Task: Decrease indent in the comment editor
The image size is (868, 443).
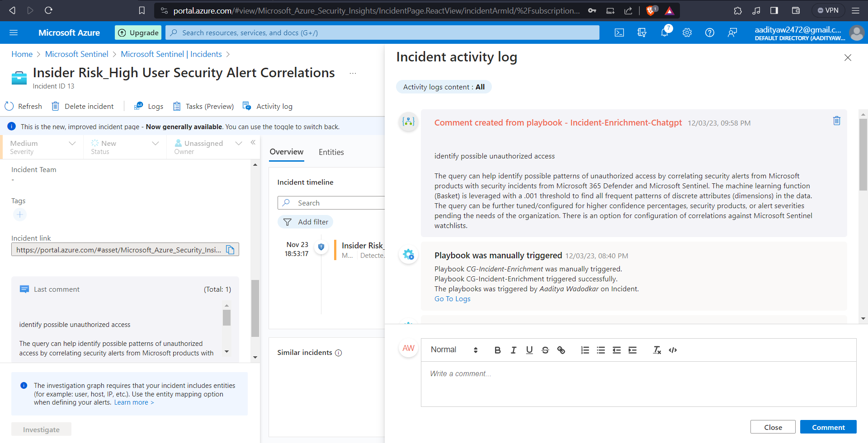Action: click(x=617, y=350)
